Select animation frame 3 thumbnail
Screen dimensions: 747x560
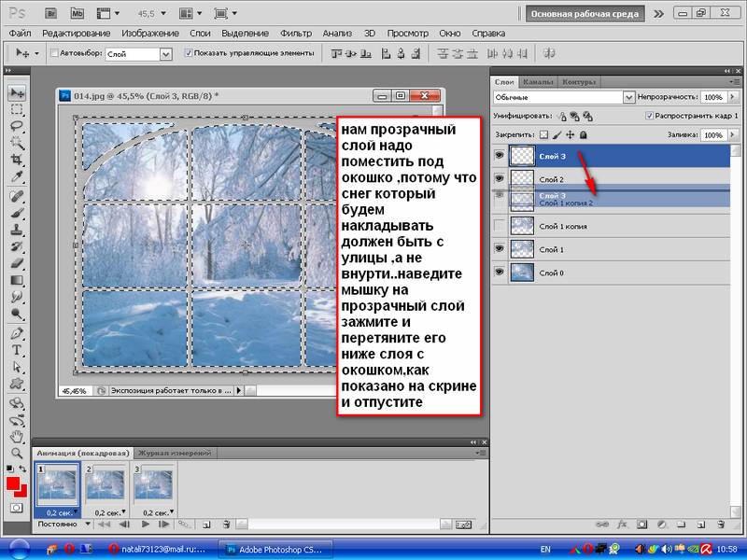coord(153,484)
